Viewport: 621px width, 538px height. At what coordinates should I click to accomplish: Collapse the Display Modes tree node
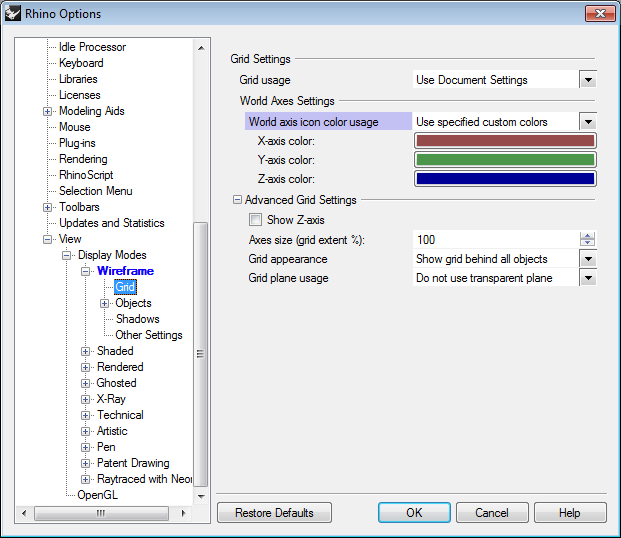(66, 255)
